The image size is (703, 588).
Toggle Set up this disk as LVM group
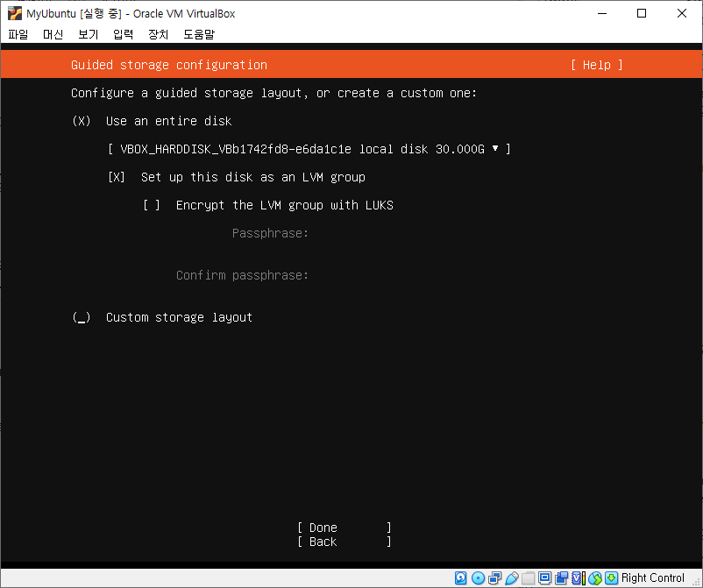[116, 177]
